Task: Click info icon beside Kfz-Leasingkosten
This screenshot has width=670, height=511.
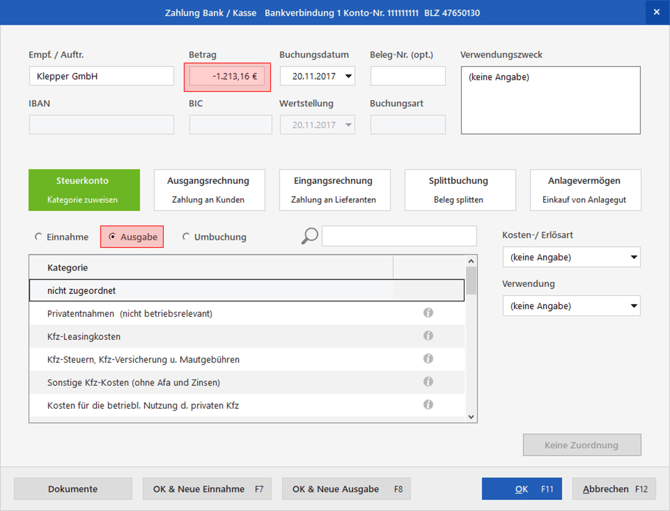Action: pyautogui.click(x=428, y=336)
